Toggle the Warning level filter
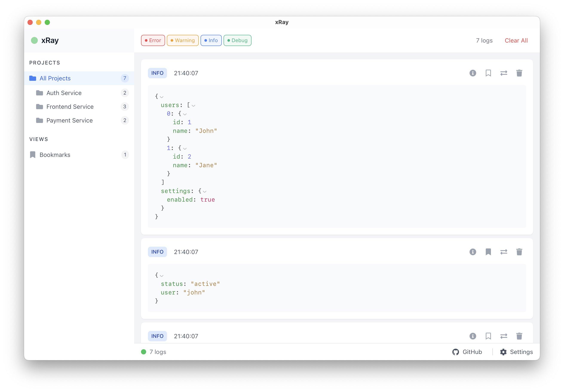The height and width of the screenshot is (392, 564). click(182, 40)
